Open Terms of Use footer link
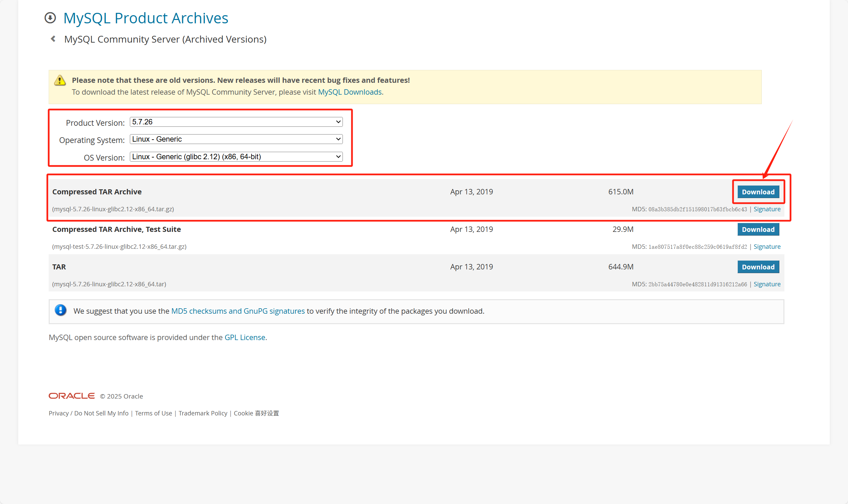 [154, 413]
